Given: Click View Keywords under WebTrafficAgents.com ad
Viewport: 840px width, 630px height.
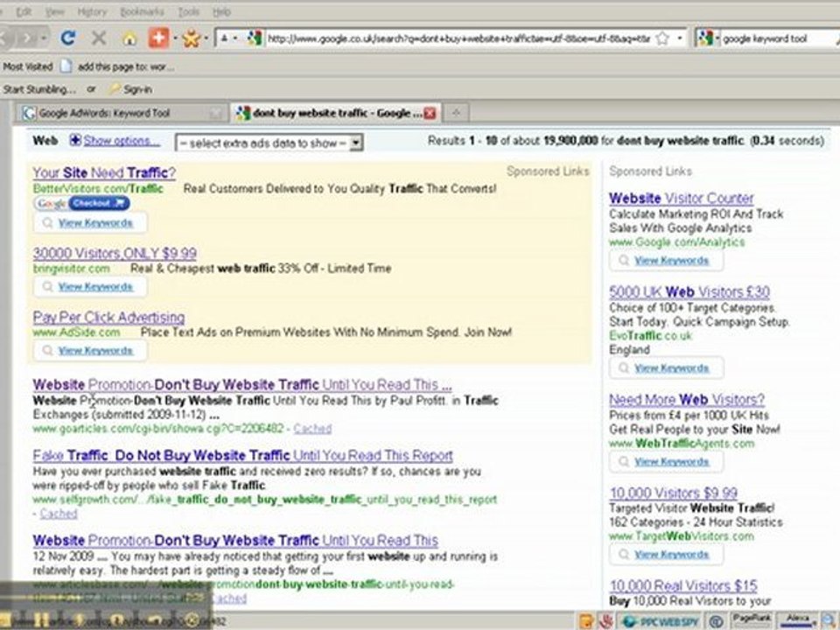Looking at the screenshot, I should tap(672, 461).
